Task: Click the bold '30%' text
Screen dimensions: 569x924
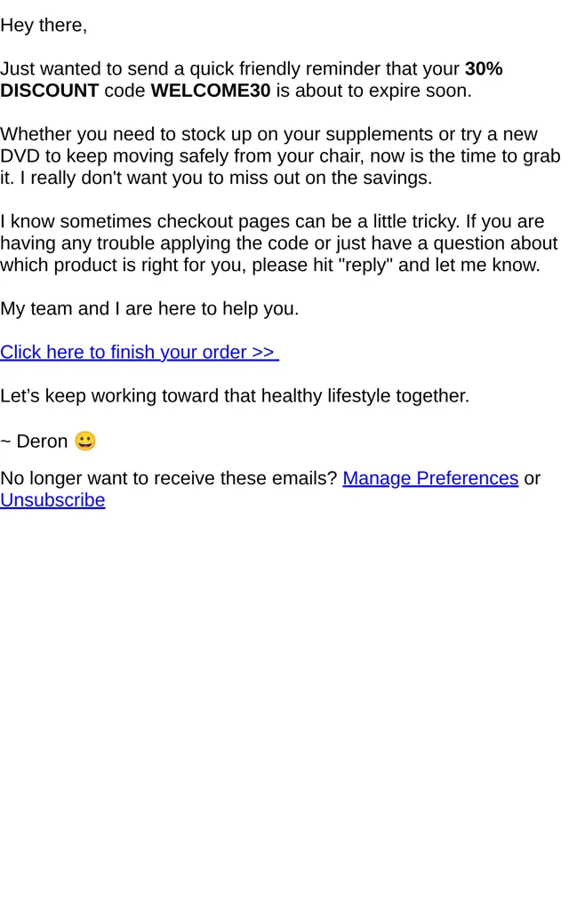Action: (484, 69)
